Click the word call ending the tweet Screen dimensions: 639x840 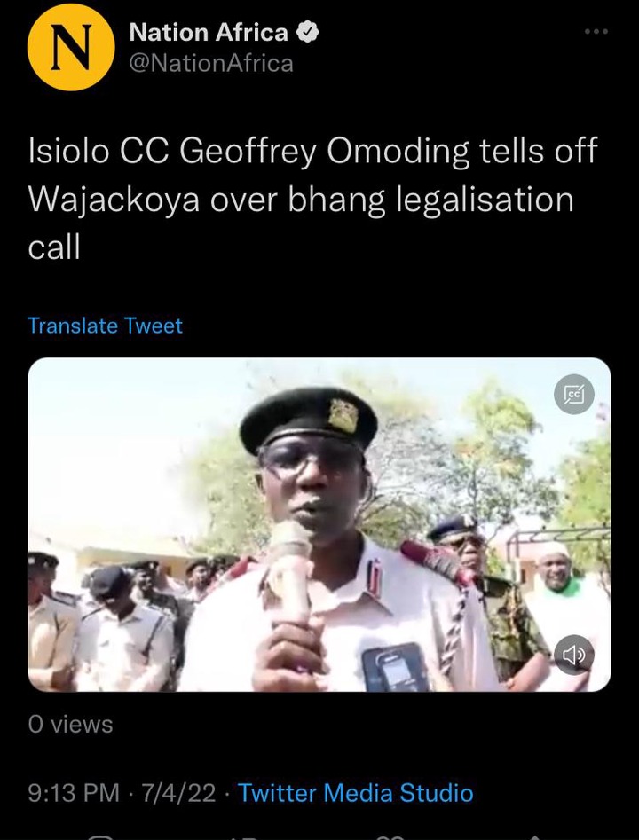54,248
